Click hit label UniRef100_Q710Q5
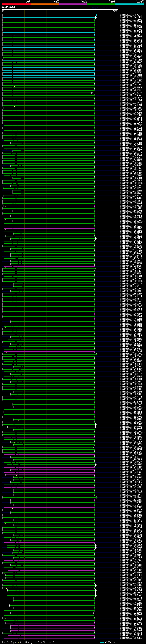This screenshot has height=644, width=146. coord(131,30)
